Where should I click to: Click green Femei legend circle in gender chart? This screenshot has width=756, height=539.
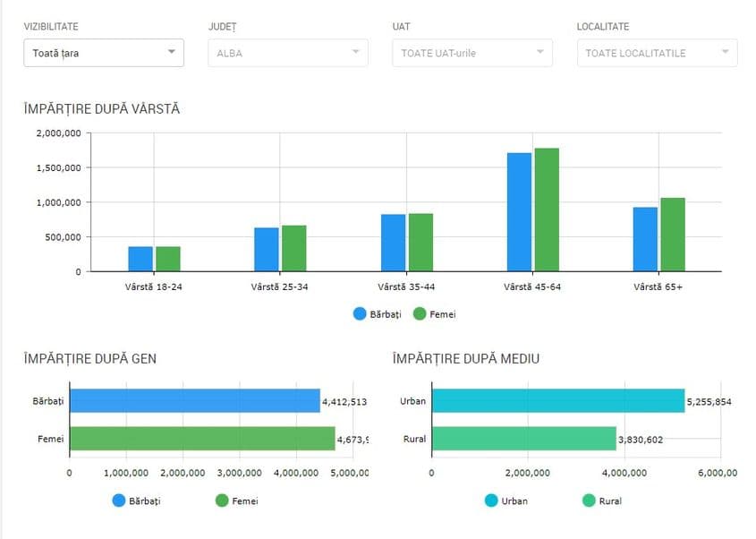click(x=222, y=500)
